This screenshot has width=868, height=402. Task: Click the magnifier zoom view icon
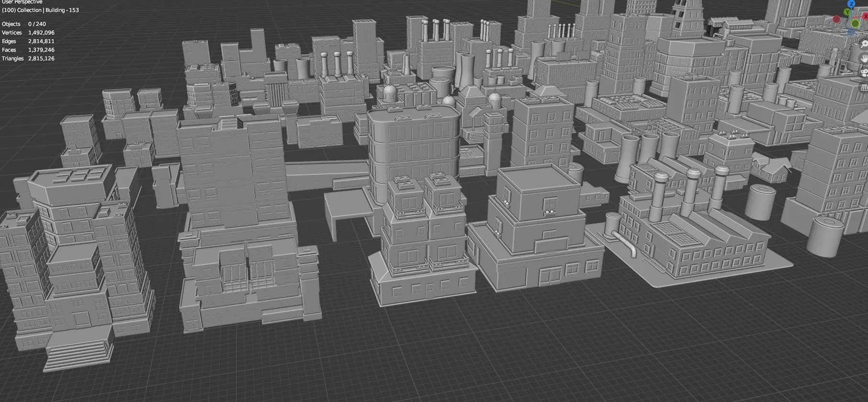(x=864, y=44)
